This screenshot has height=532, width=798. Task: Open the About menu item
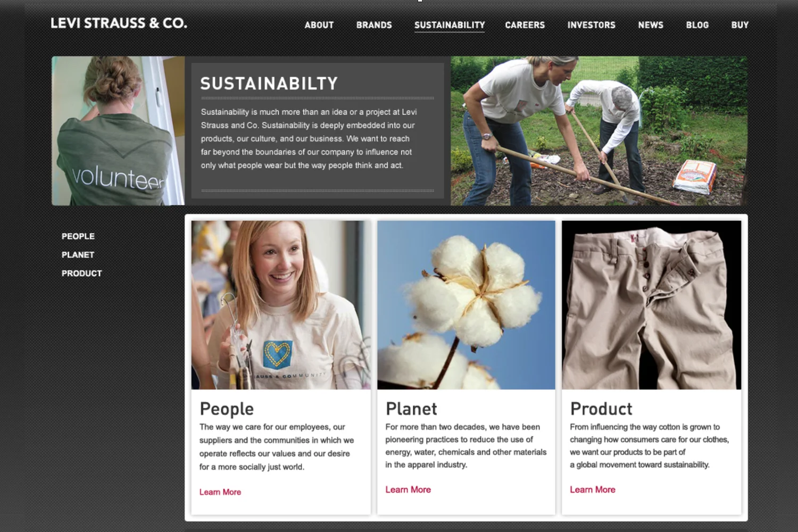click(x=319, y=25)
